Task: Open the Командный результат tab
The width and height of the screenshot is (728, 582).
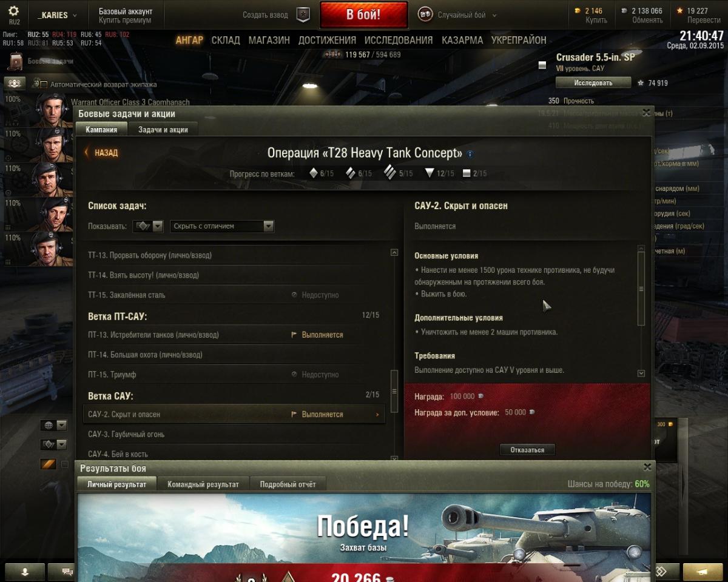Action: pos(203,484)
